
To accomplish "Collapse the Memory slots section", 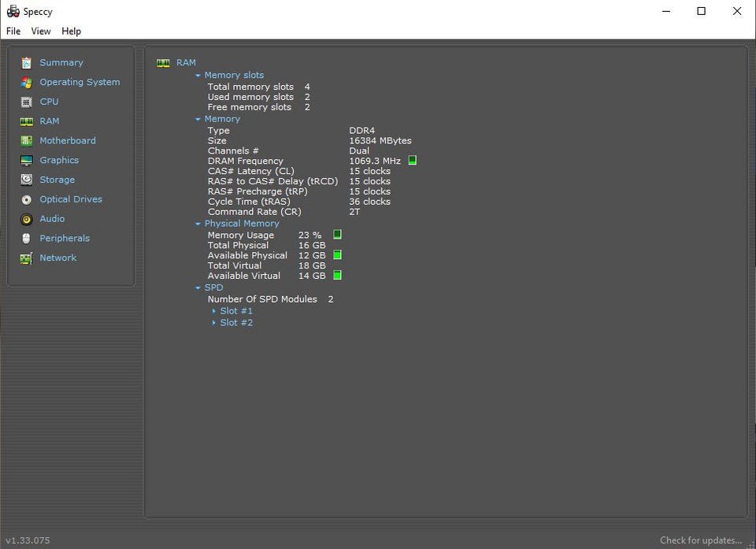I will point(198,76).
